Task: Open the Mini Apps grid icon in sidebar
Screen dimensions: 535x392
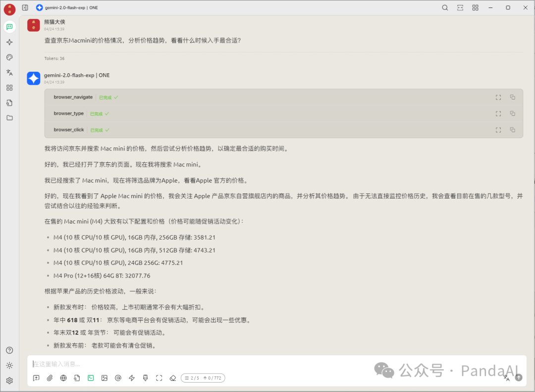Action: click(9, 88)
